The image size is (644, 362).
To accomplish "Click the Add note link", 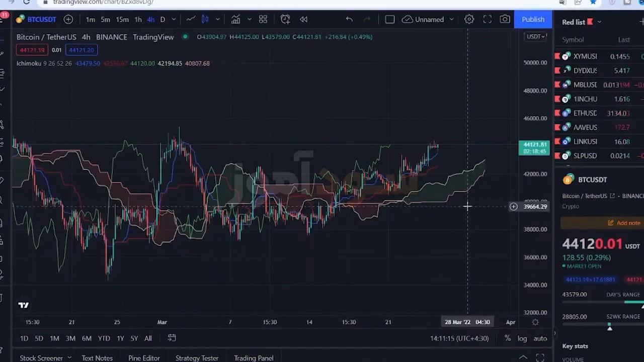I will 624,223.
